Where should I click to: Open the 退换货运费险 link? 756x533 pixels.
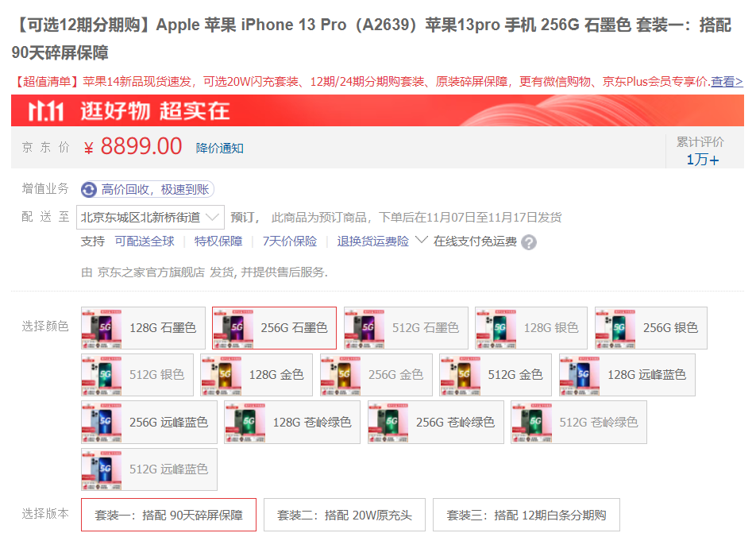point(372,241)
